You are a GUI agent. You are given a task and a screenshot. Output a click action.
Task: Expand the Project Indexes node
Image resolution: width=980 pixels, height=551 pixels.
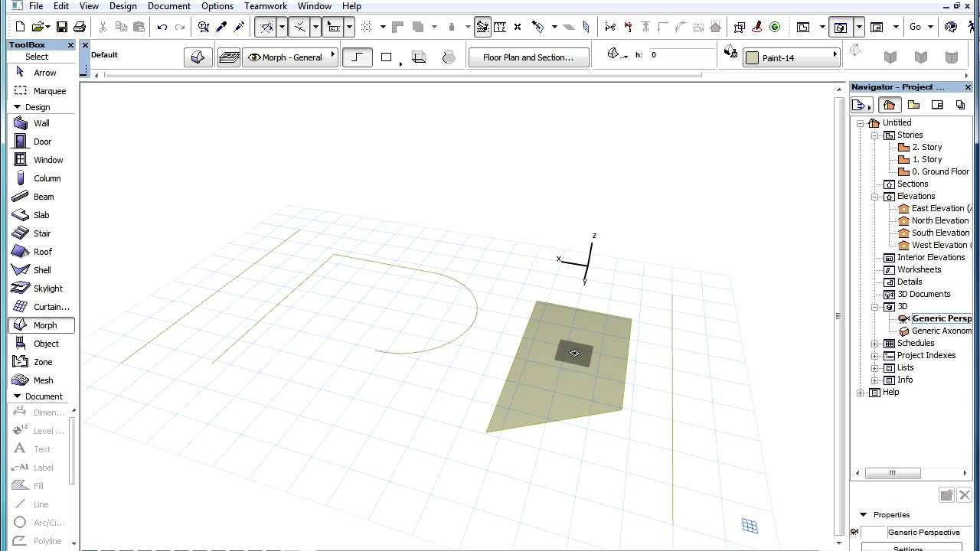tap(875, 355)
